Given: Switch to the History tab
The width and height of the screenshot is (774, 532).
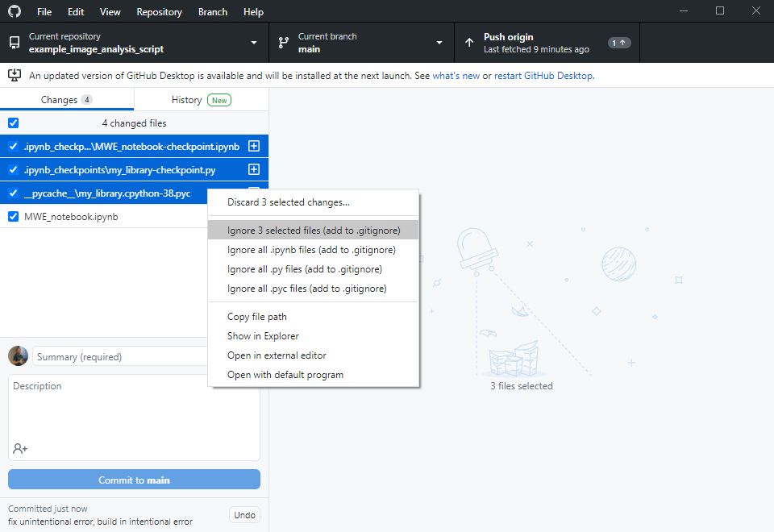Looking at the screenshot, I should 201,100.
